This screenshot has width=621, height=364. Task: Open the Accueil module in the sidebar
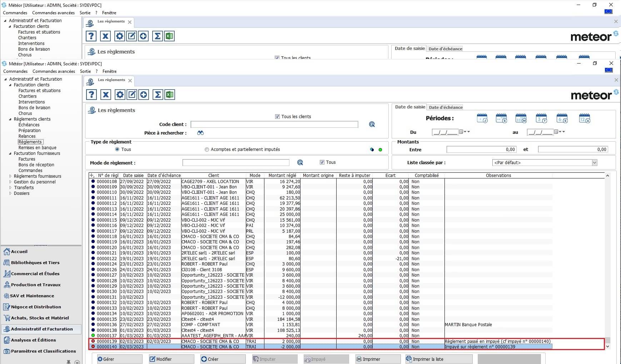tap(19, 252)
